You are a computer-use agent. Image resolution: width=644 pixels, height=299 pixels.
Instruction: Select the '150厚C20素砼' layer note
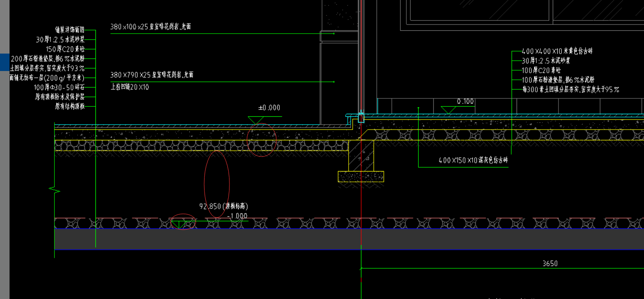click(x=65, y=49)
